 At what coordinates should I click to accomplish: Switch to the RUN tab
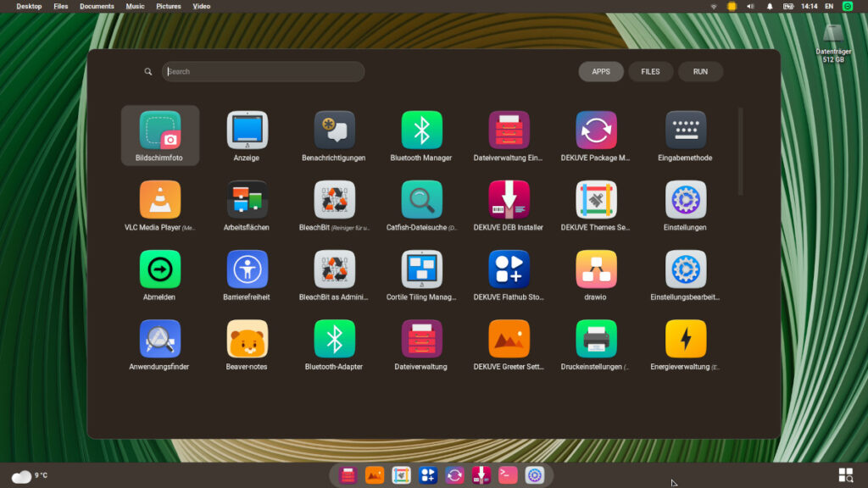(700, 72)
